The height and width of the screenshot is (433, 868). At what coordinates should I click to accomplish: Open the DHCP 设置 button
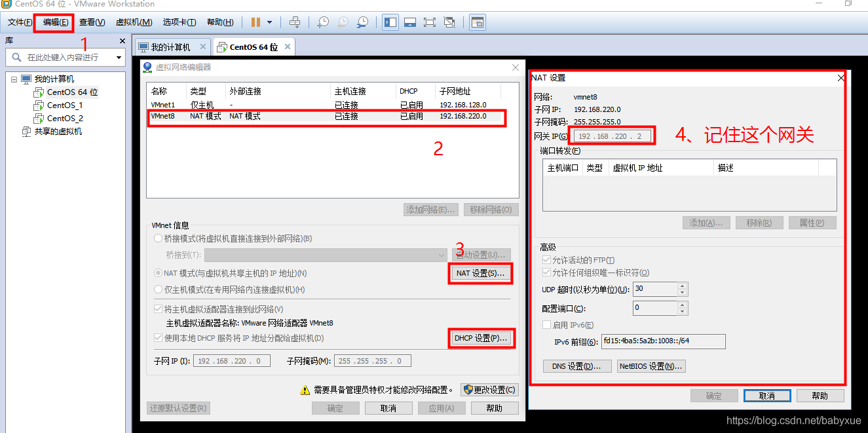point(481,338)
